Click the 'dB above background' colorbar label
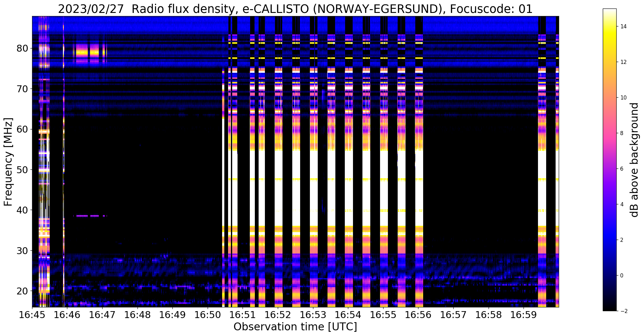The image size is (644, 336). pyautogui.click(x=635, y=160)
